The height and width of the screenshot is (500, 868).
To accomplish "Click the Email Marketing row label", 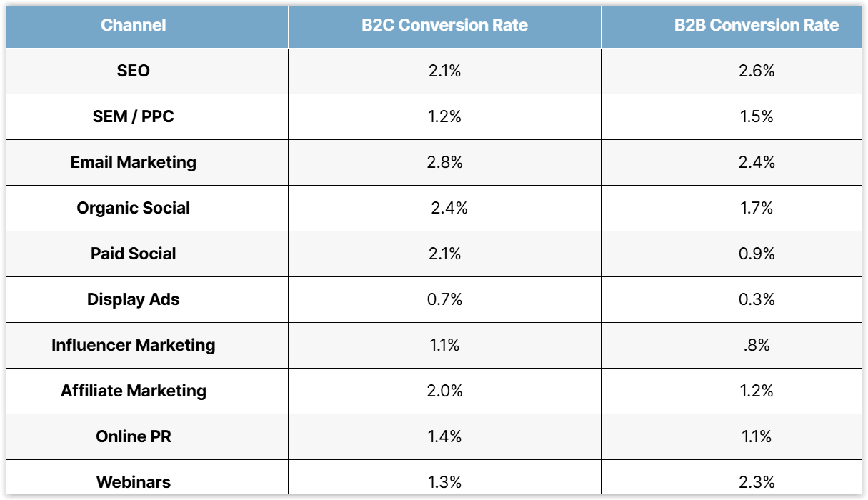I will [x=134, y=162].
